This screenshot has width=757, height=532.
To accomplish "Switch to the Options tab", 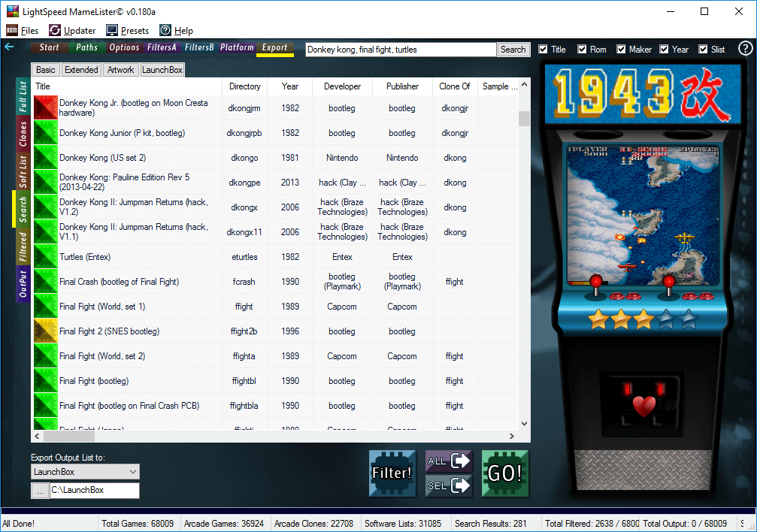I will pos(124,47).
